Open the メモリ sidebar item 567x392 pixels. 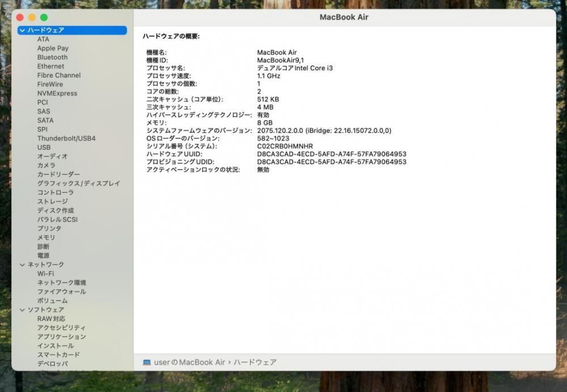click(46, 238)
